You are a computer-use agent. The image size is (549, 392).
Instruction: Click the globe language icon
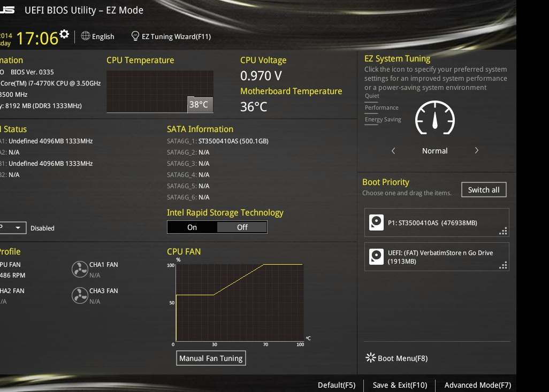[x=86, y=36]
